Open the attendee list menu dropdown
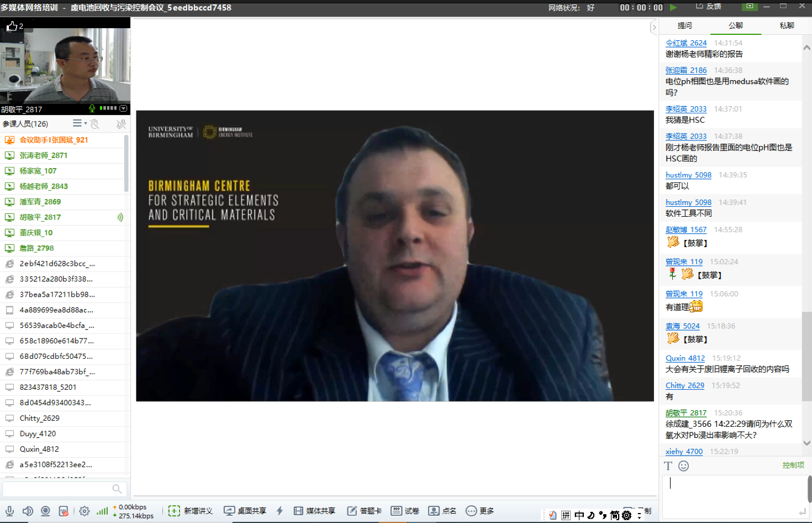This screenshot has height=523, width=812. coord(79,123)
